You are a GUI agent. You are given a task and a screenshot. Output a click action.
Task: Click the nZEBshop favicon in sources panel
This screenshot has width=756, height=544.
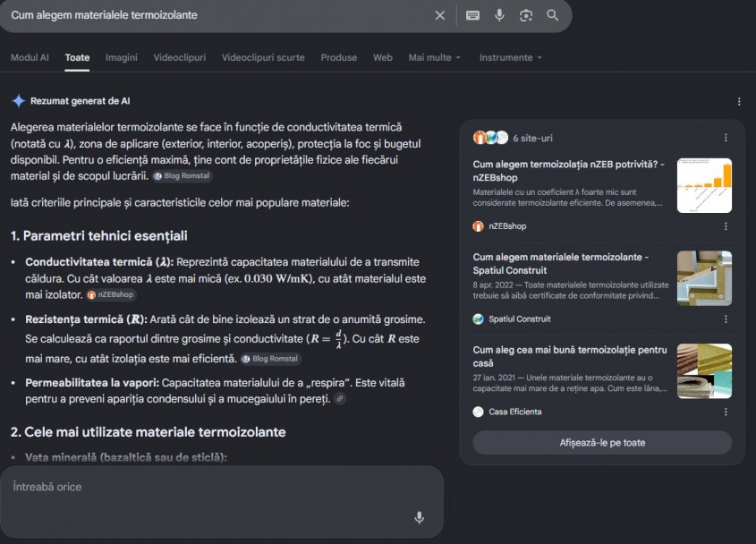coord(478,226)
